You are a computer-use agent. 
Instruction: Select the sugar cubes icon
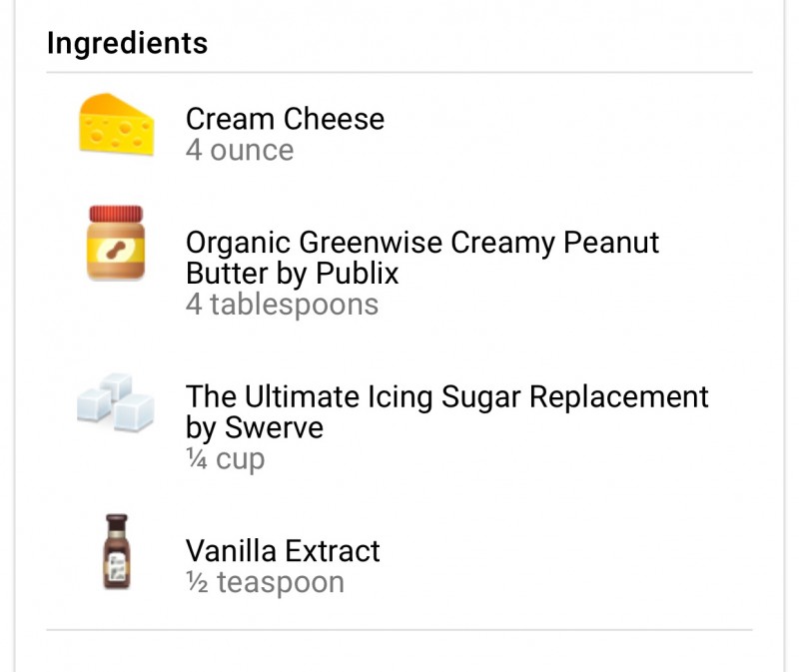point(116,402)
